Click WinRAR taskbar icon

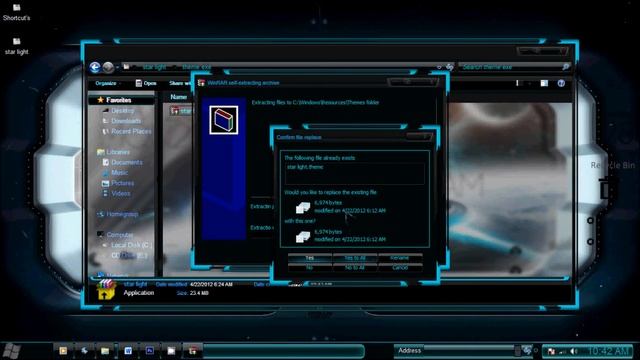tap(193, 351)
